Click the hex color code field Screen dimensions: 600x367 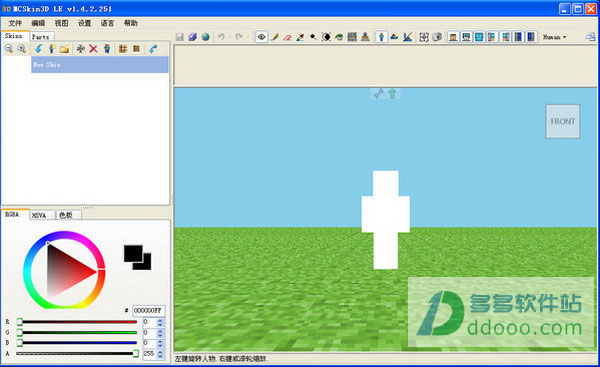coord(148,310)
